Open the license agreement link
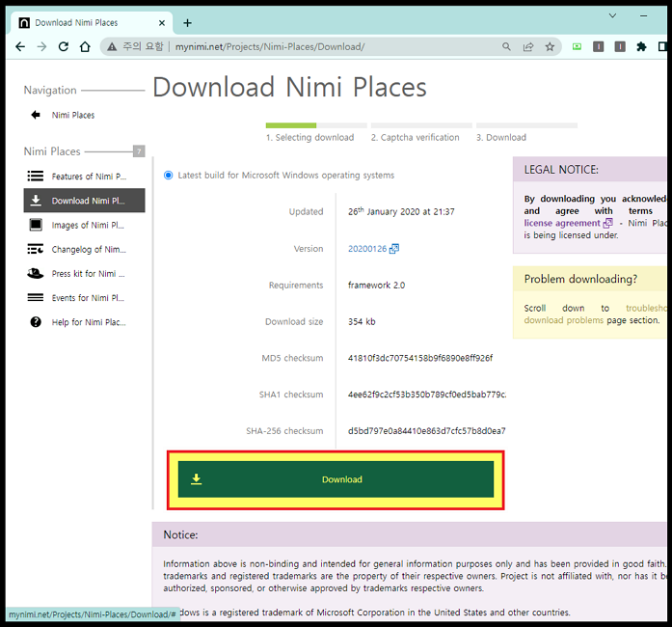 pos(562,223)
